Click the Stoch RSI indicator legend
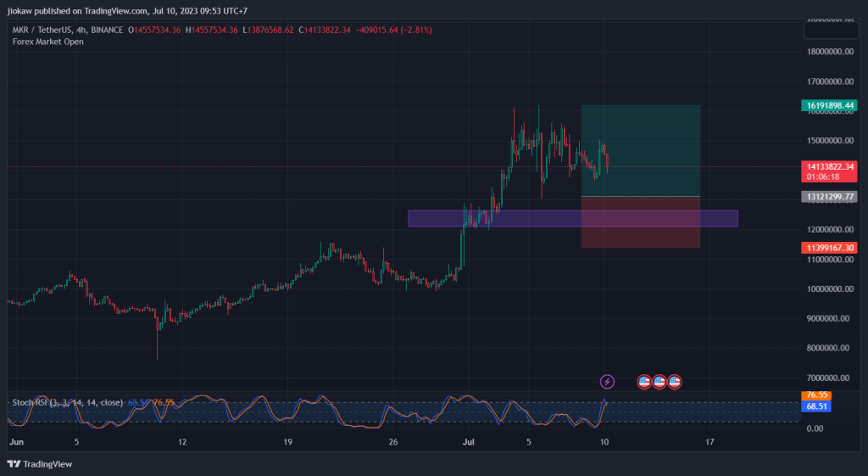The image size is (868, 476). coord(68,402)
